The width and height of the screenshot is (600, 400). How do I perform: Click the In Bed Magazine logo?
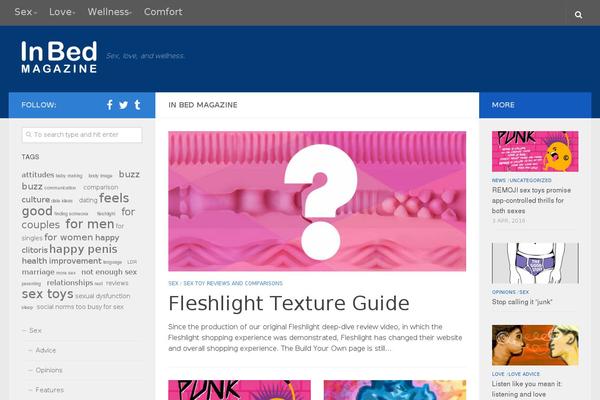[x=59, y=57]
